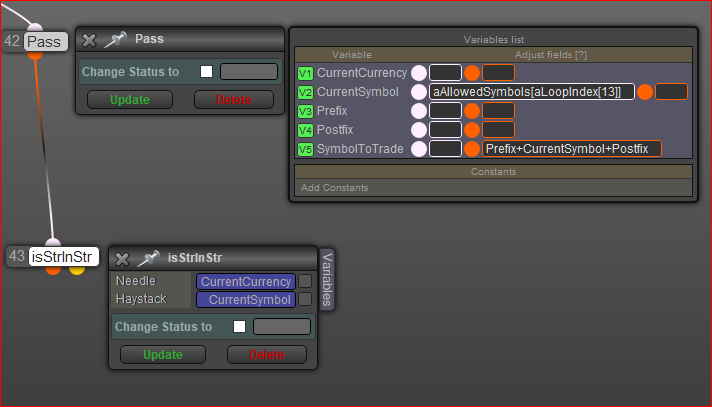Select the V5 variable badge
This screenshot has height=407, width=712.
(306, 149)
